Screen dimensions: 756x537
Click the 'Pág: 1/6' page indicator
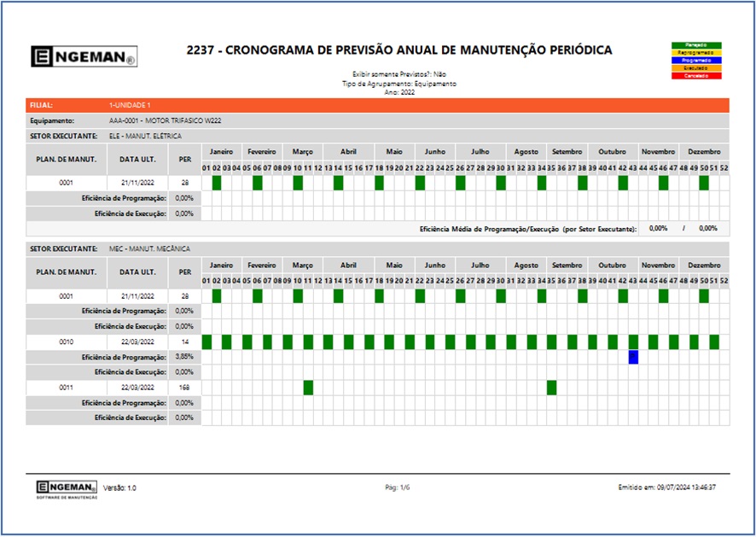click(x=398, y=487)
